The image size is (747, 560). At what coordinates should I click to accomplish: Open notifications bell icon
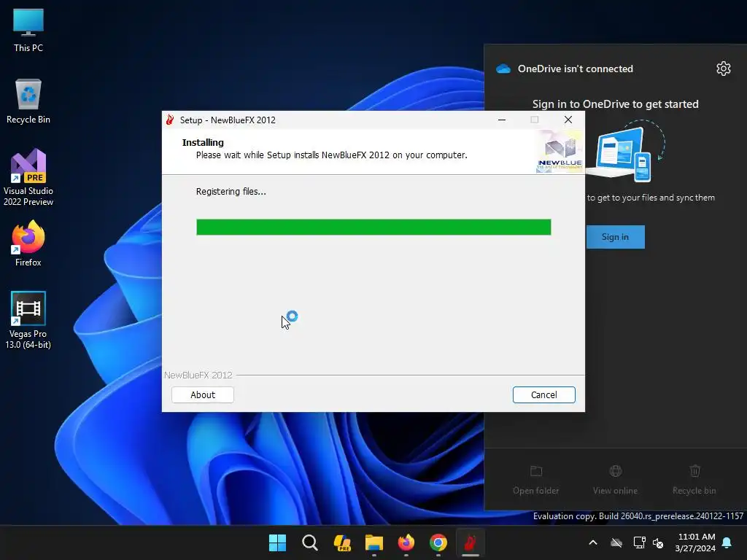[x=727, y=542]
